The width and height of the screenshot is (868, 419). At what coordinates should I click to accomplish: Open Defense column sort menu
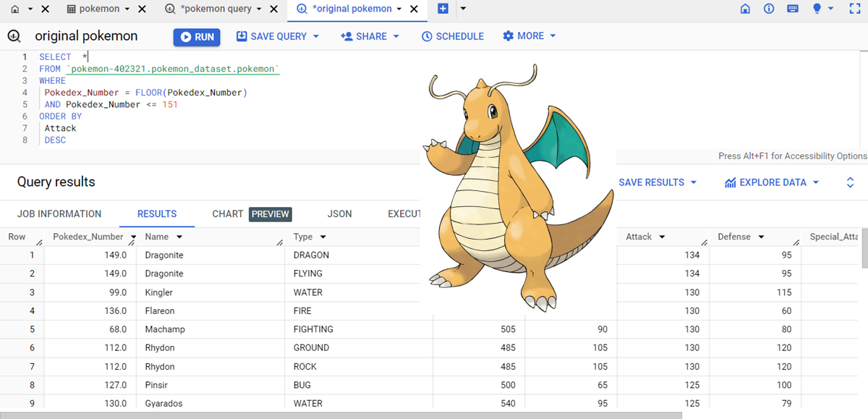pos(761,237)
